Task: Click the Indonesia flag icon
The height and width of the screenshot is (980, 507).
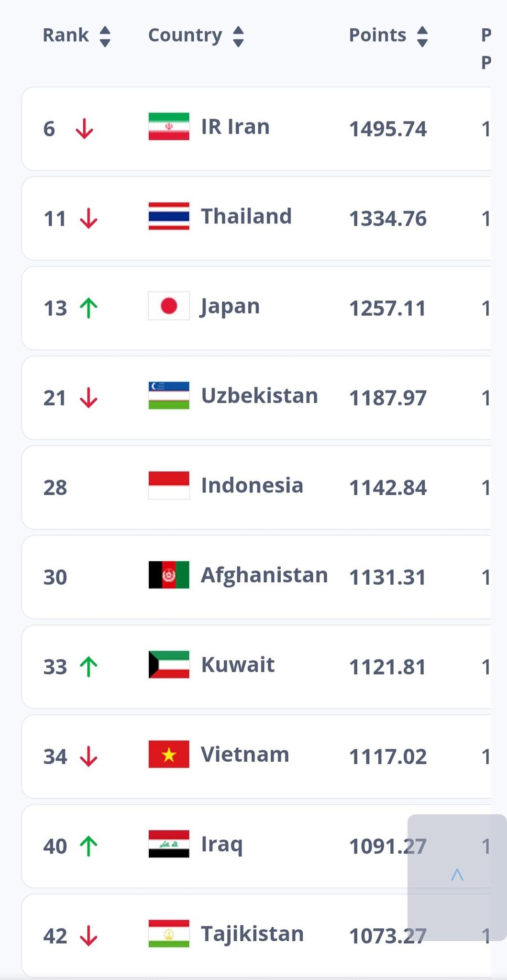Action: 169,485
